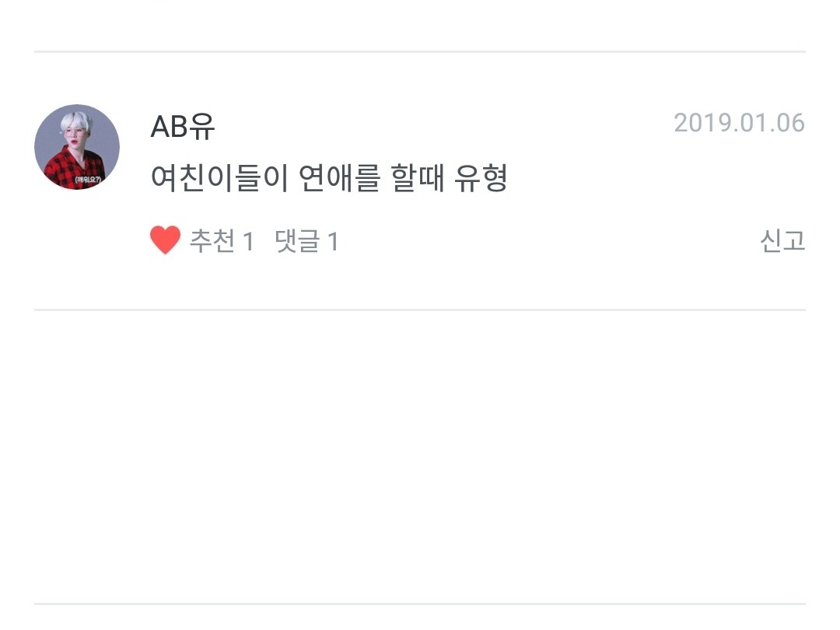Report the post via 신고
This screenshot has width=840, height=630.
[782, 242]
